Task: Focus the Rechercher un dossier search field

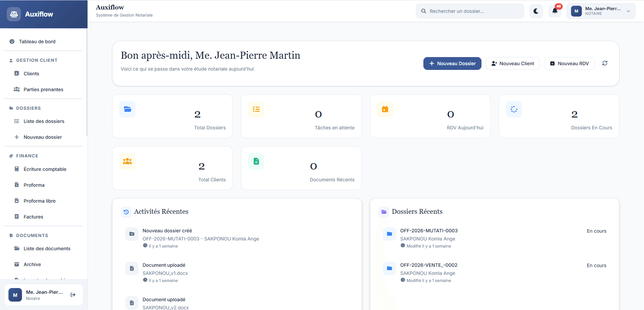Action: click(470, 11)
